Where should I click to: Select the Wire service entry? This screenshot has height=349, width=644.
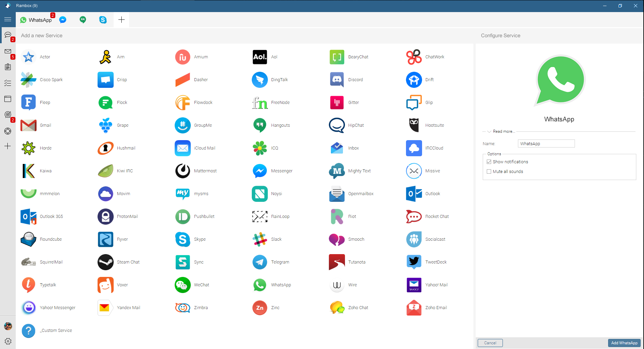343,285
